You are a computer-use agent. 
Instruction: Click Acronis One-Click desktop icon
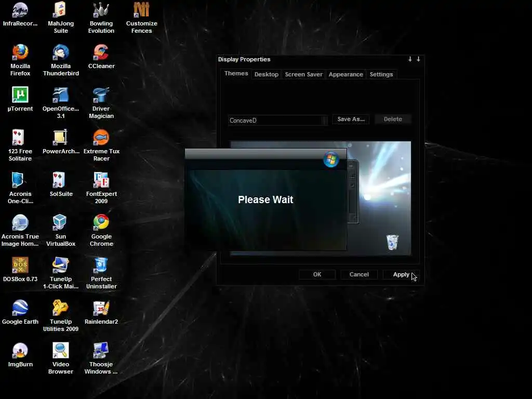tap(20, 188)
